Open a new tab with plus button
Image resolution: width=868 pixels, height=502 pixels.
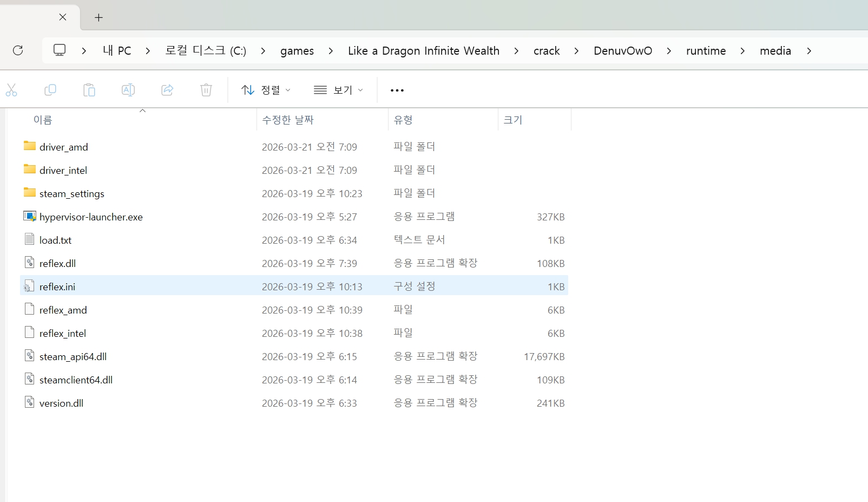(98, 17)
